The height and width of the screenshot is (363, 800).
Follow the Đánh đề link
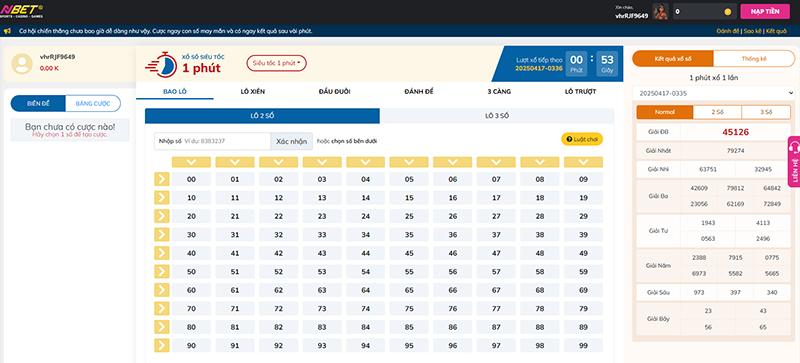pos(728,31)
